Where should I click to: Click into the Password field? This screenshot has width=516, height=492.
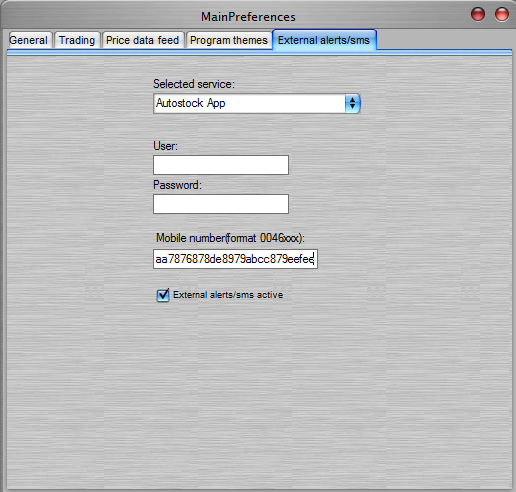tap(221, 204)
